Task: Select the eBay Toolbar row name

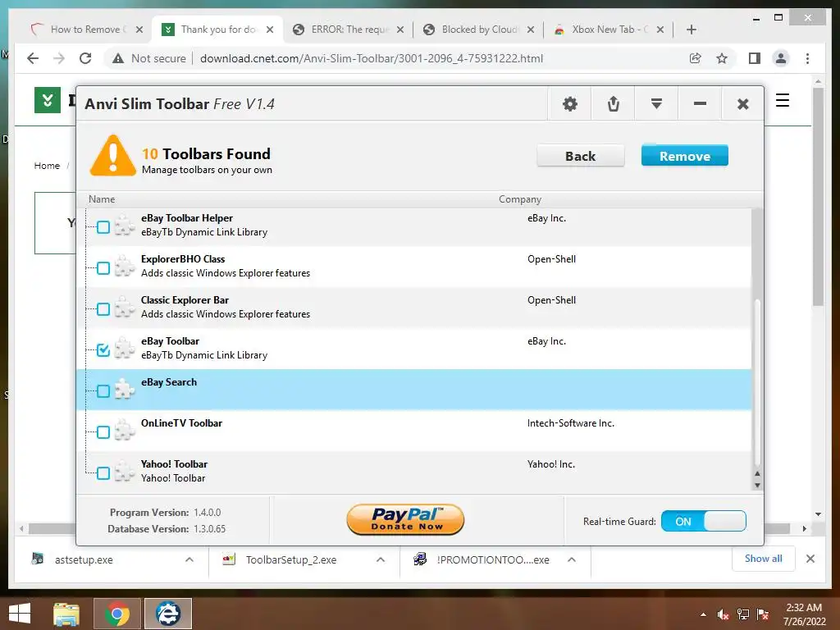Action: 170,341
